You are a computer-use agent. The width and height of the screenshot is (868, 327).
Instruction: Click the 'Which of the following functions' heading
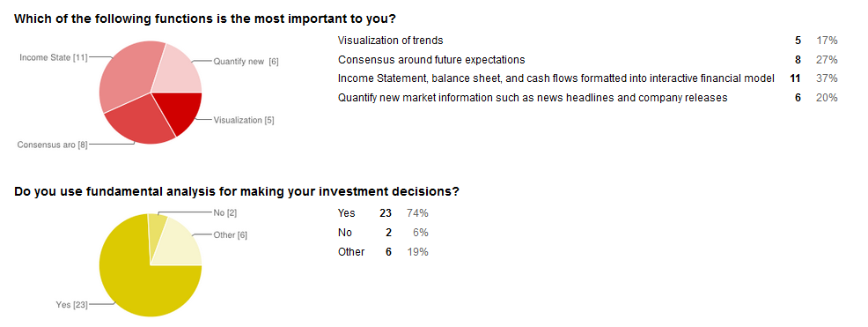coord(205,19)
